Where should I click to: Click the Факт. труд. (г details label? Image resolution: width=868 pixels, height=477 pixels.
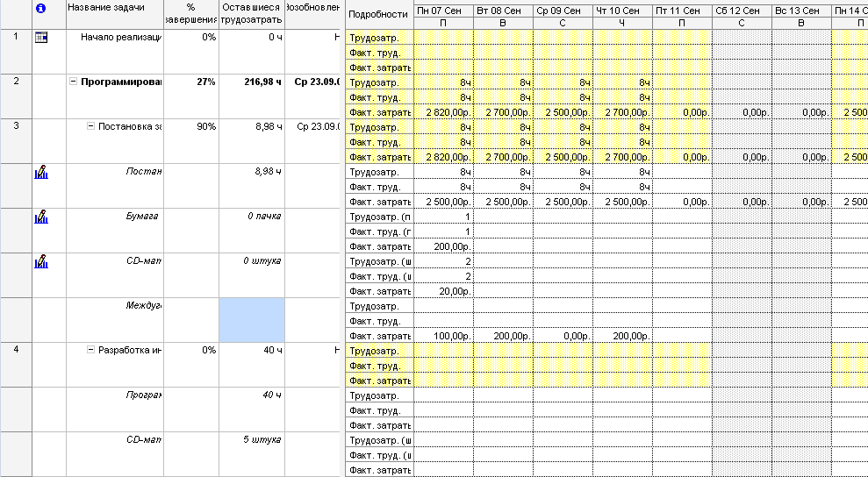tap(380, 231)
